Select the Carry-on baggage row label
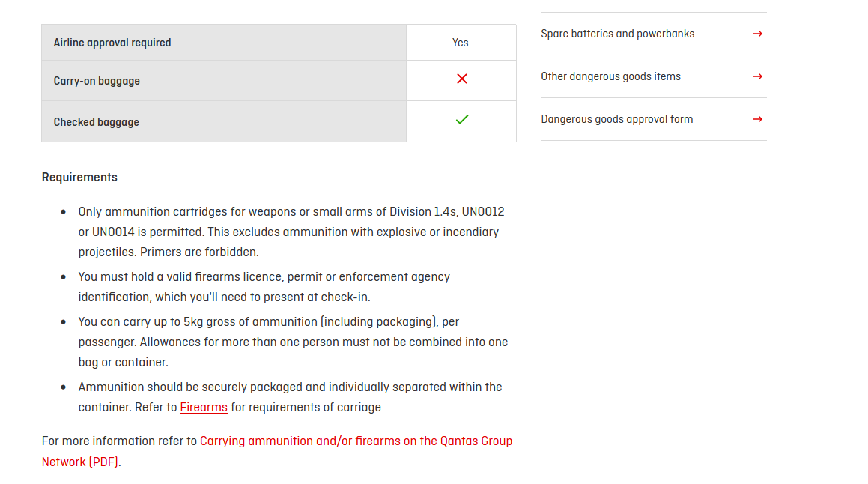This screenshot has height=484, width=868. 97,81
